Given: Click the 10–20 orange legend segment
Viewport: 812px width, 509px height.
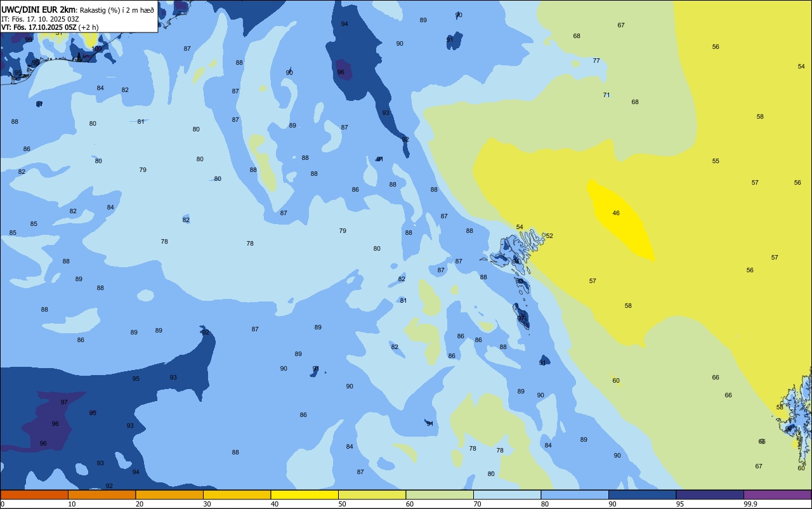Looking at the screenshot, I should [101, 494].
